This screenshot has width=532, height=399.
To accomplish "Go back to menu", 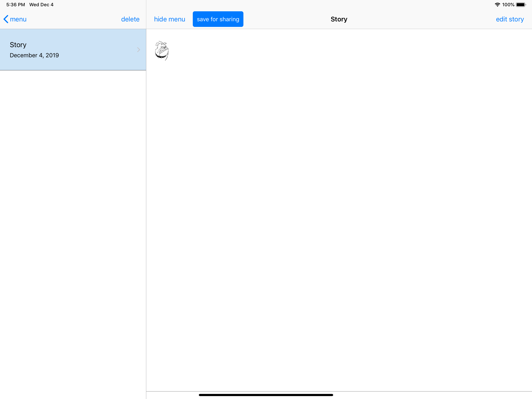I will [15, 19].
